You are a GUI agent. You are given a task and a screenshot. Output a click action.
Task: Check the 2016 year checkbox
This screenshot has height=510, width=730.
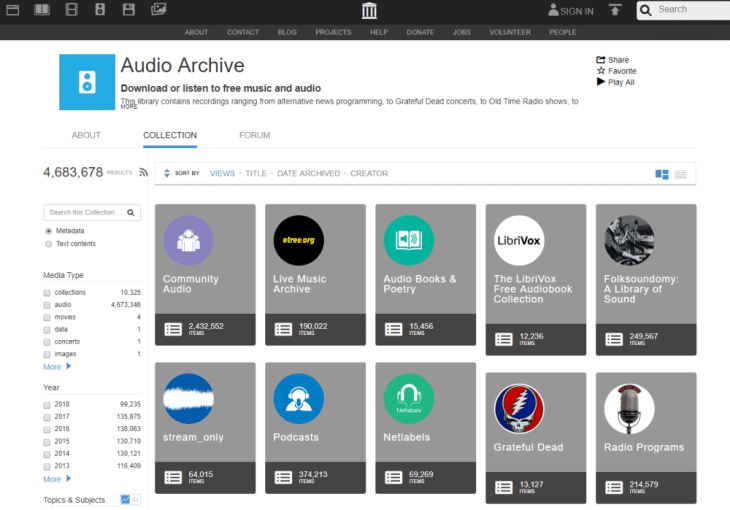(x=47, y=429)
